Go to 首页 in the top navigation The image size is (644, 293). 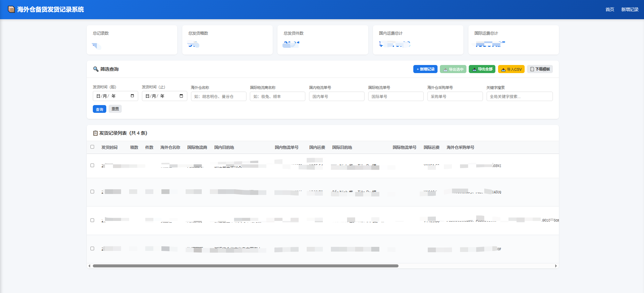[x=610, y=9]
